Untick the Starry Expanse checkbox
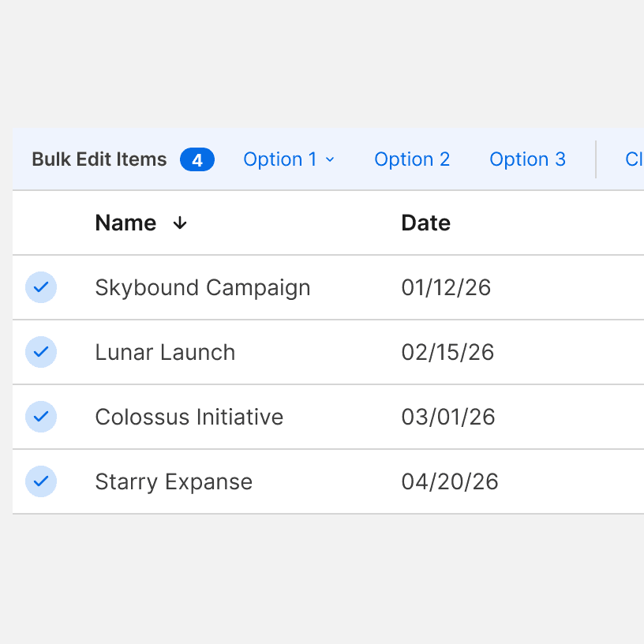Viewport: 644px width, 644px height. [x=41, y=481]
